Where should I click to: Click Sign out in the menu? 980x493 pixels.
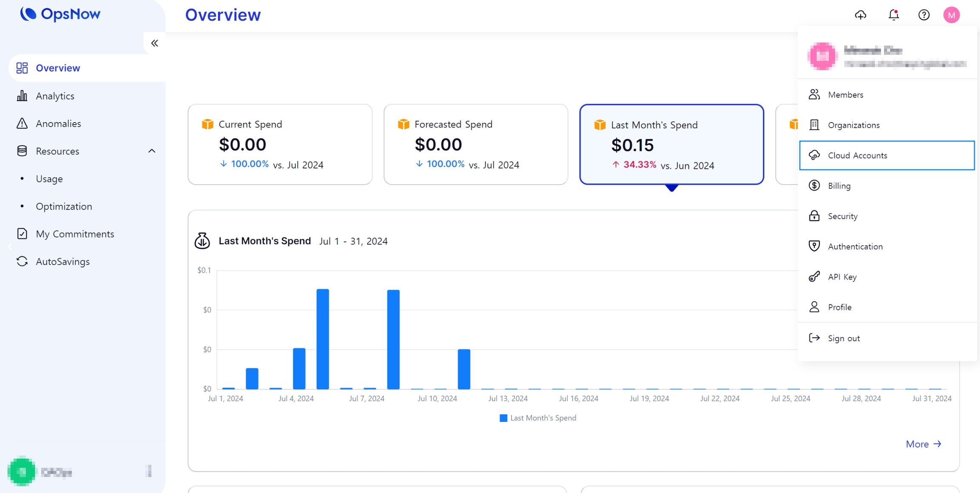tap(843, 338)
